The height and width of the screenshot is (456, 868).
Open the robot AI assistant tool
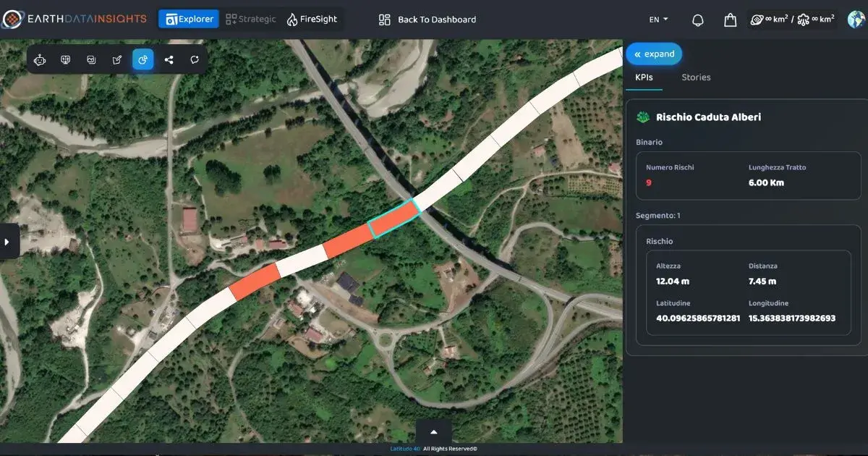[40, 60]
